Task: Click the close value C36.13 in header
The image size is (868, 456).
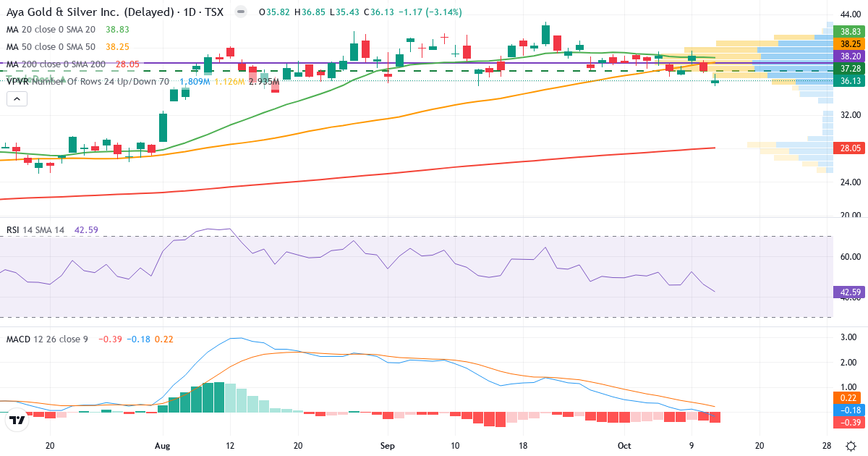Action: 378,12
